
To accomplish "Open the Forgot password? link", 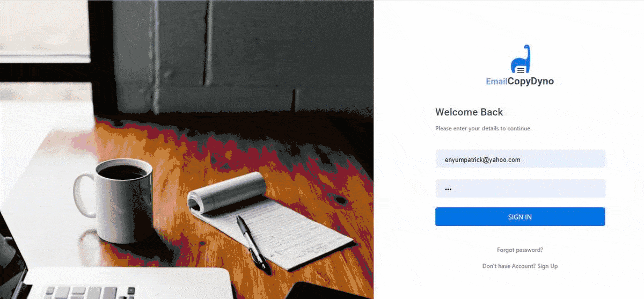I will point(520,250).
